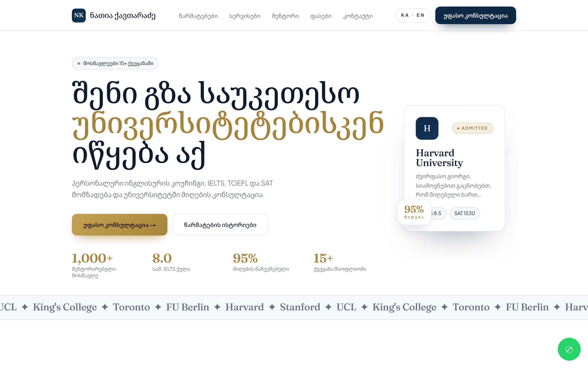Viewport: 588px width, 368px height.
Task: Click the SAT 1530 score chip
Action: pyautogui.click(x=464, y=213)
